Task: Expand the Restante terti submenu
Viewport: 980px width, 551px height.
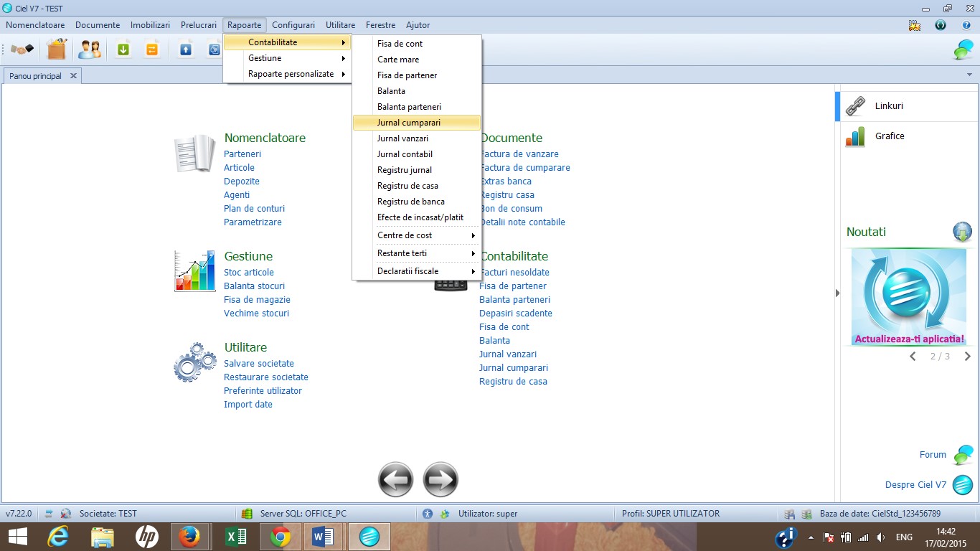Action: (417, 253)
